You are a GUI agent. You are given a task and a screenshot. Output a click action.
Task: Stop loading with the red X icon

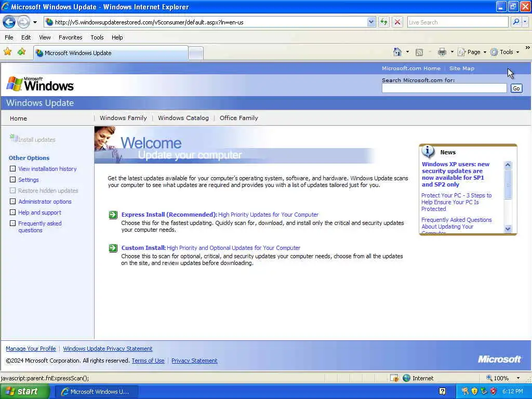[397, 22]
